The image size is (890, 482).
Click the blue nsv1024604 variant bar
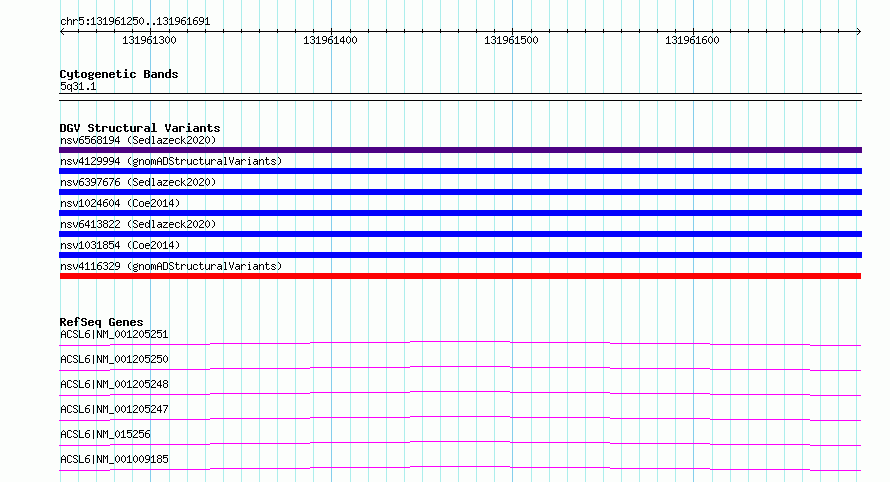[x=460, y=213]
